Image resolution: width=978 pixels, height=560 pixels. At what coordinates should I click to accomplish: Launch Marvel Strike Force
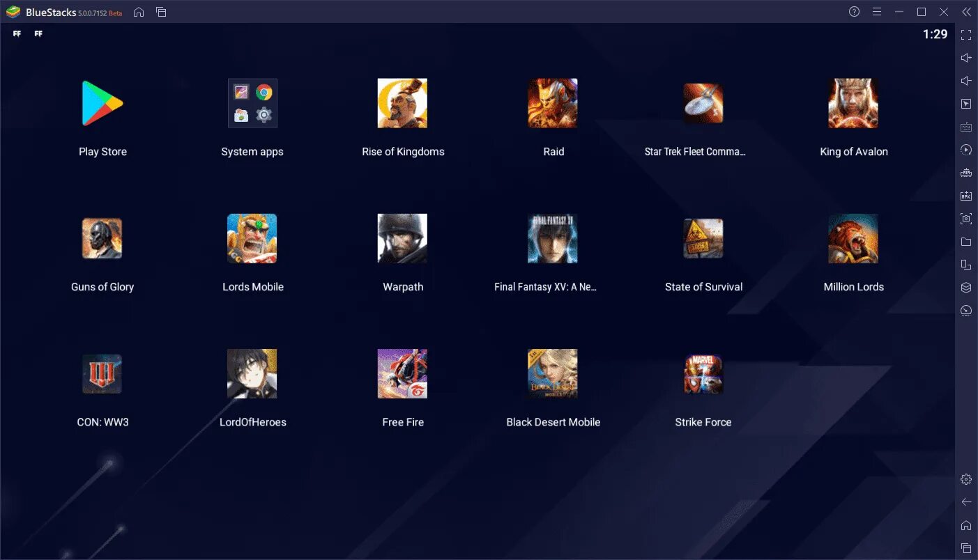(x=703, y=374)
